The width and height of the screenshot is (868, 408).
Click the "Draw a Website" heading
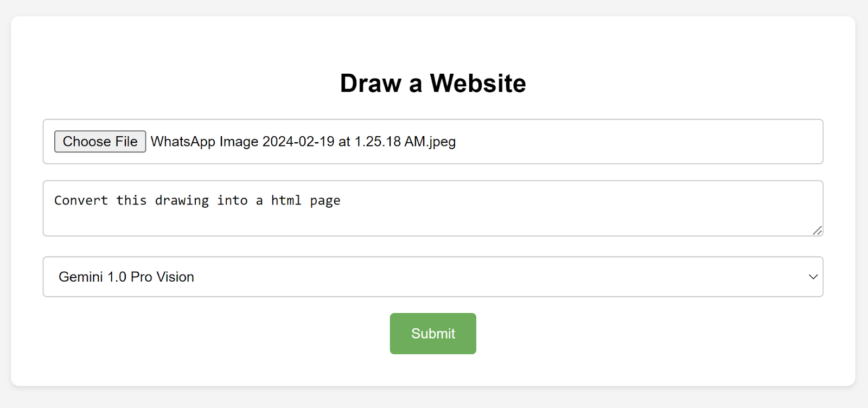click(x=432, y=84)
